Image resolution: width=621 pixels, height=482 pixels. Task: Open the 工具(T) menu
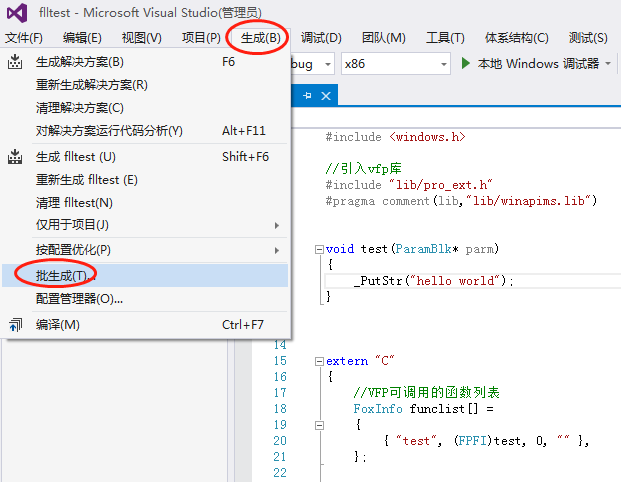pos(445,38)
